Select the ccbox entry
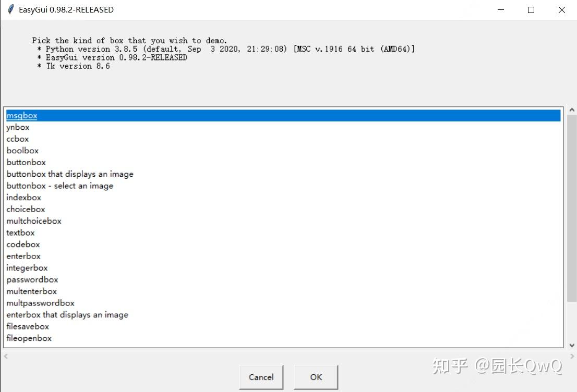This screenshot has height=392, width=577. [17, 139]
